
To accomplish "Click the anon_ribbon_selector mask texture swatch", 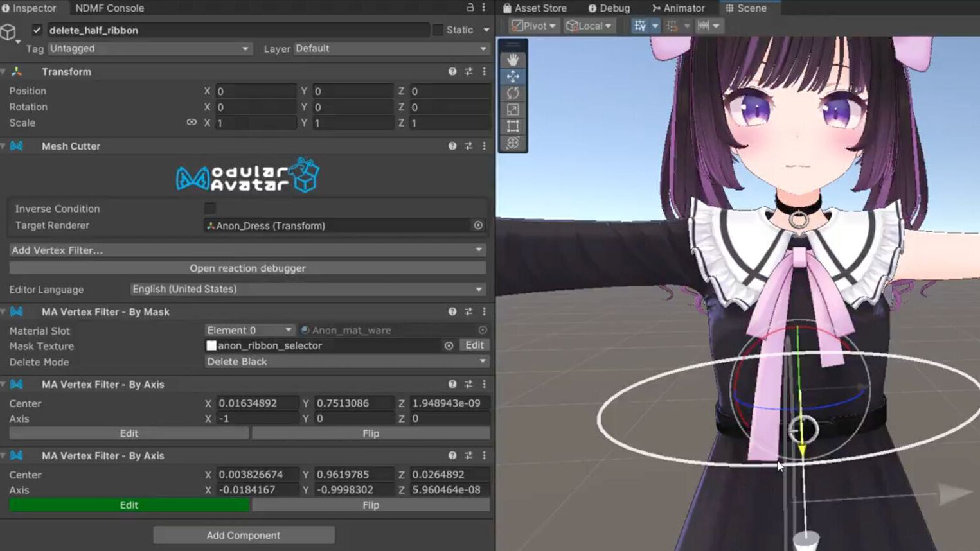I will 211,345.
